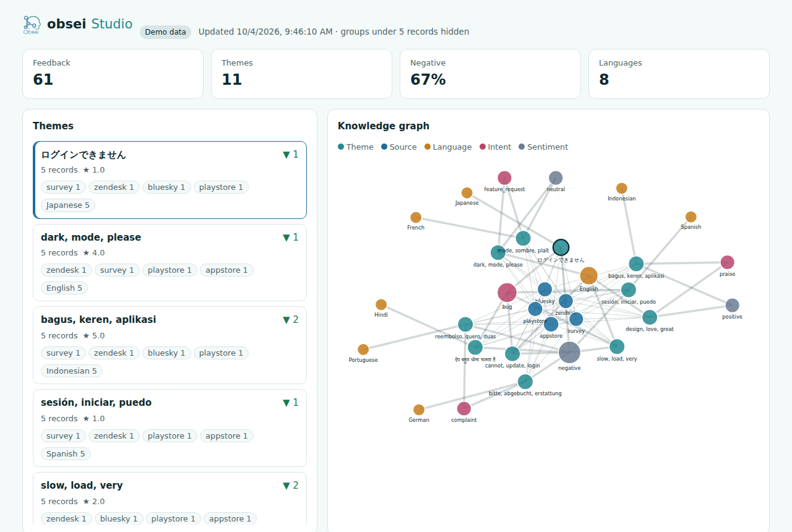Click the 'Indonesian 5' tag chip

click(x=72, y=371)
